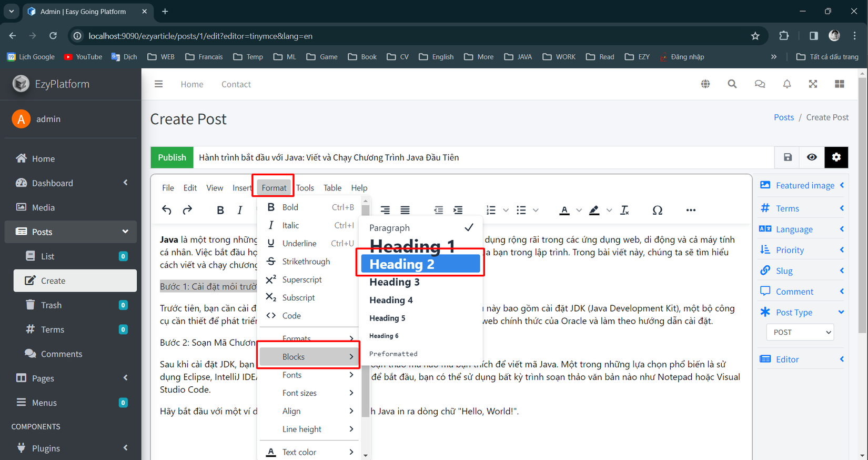This screenshot has height=460, width=868.
Task: Open the numbered list style dropdown arrow
Action: pyautogui.click(x=506, y=210)
